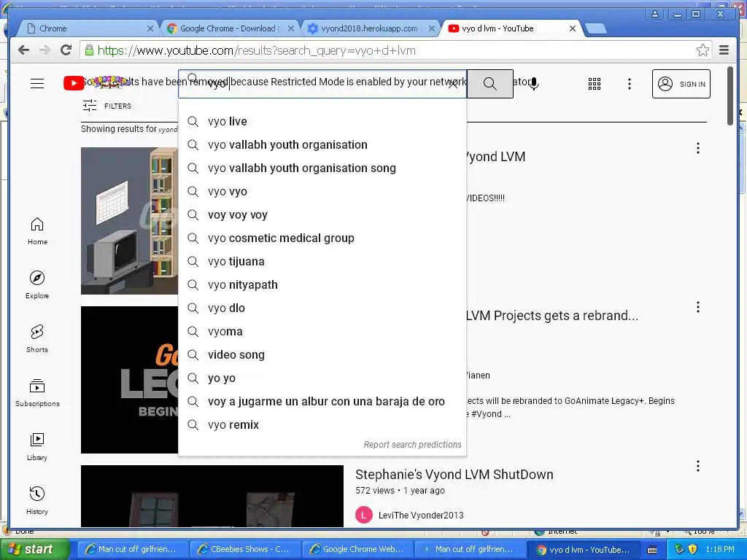Click the page vertical scrollbar
Screen dimensions: 747x560
pyautogui.click(x=730, y=96)
